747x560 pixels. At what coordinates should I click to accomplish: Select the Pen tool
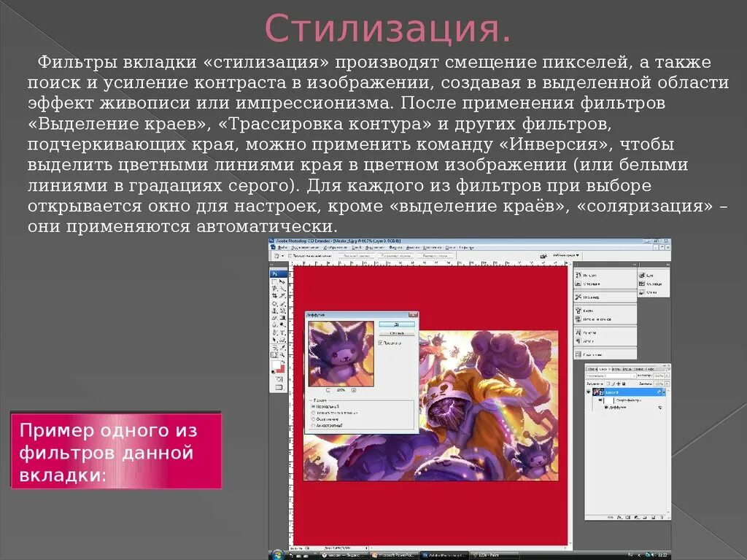click(274, 332)
